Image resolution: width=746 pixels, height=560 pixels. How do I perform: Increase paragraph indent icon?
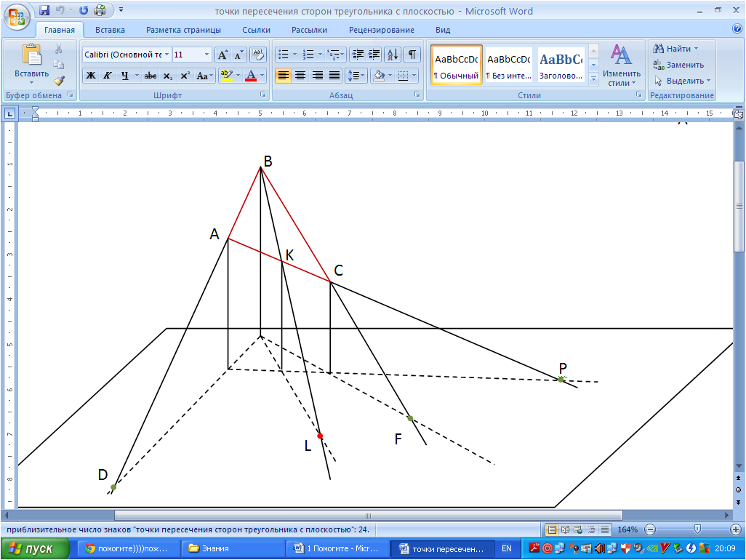pyautogui.click(x=374, y=55)
